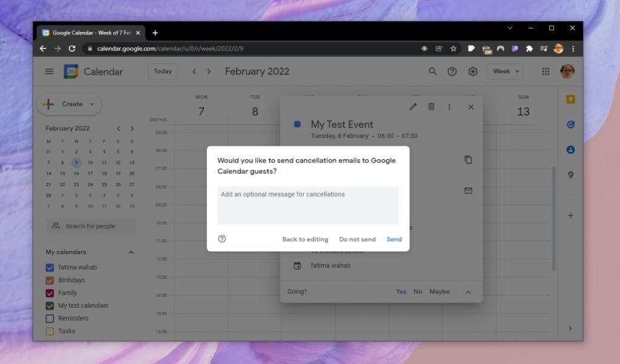The image size is (620, 364).
Task: Click the optional cancellation message field
Action: (308, 206)
